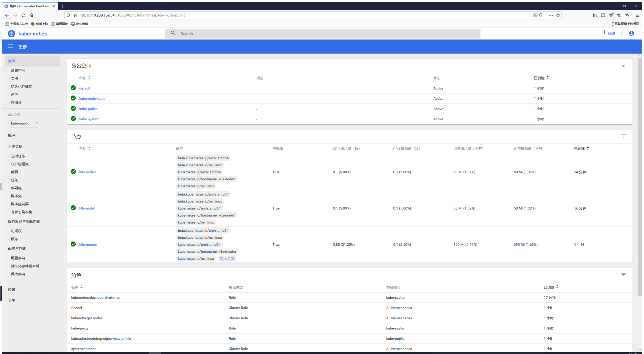Open filter options for the 角色 table

tap(623, 274)
